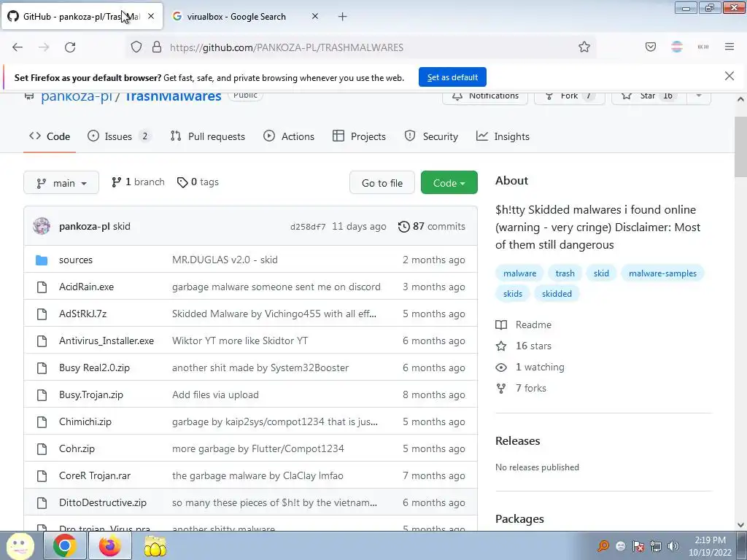Image resolution: width=747 pixels, height=560 pixels.
Task: Open the 1 branch link
Action: click(138, 182)
